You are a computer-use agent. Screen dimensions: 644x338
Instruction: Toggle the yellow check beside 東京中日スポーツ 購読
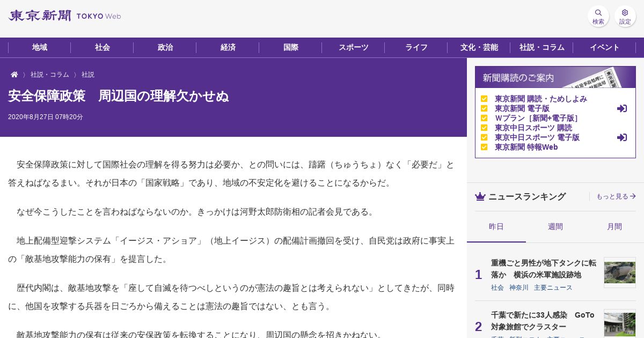(484, 128)
